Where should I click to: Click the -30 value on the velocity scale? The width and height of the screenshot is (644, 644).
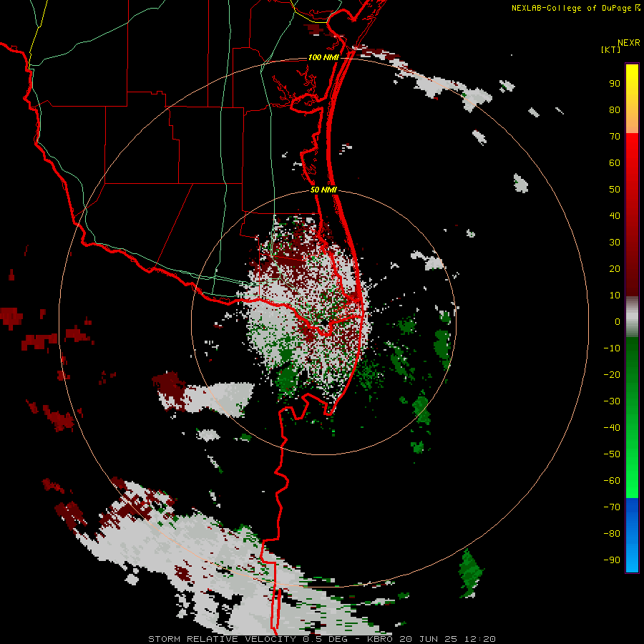pos(612,401)
